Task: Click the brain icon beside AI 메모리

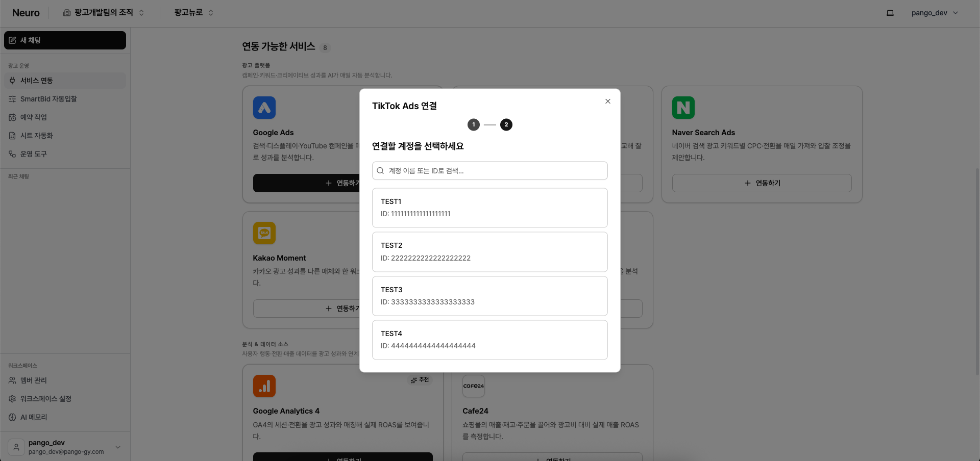Action: click(12, 417)
